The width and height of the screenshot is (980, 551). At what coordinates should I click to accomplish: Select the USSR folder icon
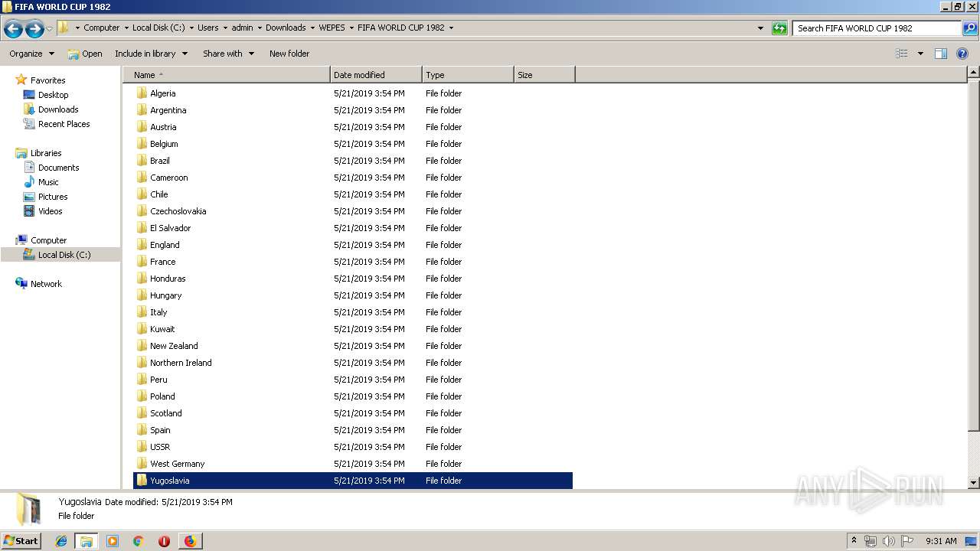click(x=142, y=446)
